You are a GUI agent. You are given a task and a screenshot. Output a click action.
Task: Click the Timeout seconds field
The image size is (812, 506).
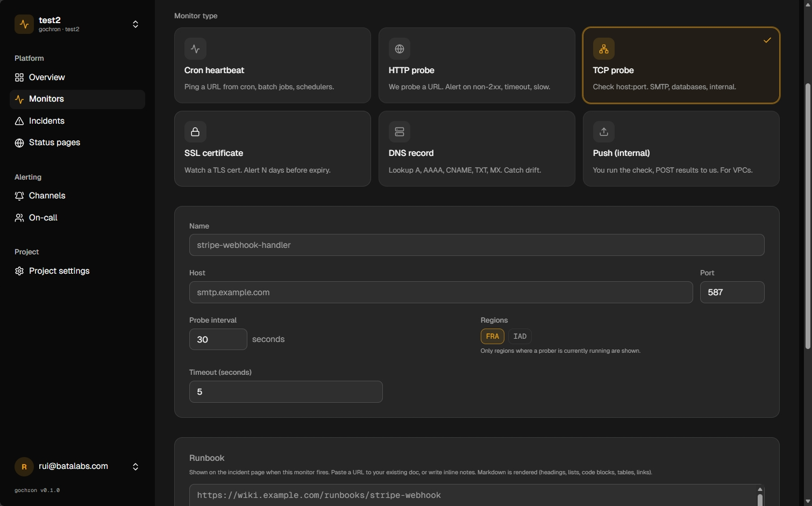tap(286, 392)
